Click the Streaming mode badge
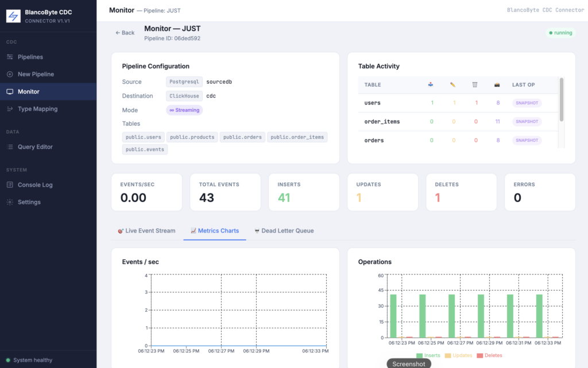 (x=184, y=110)
